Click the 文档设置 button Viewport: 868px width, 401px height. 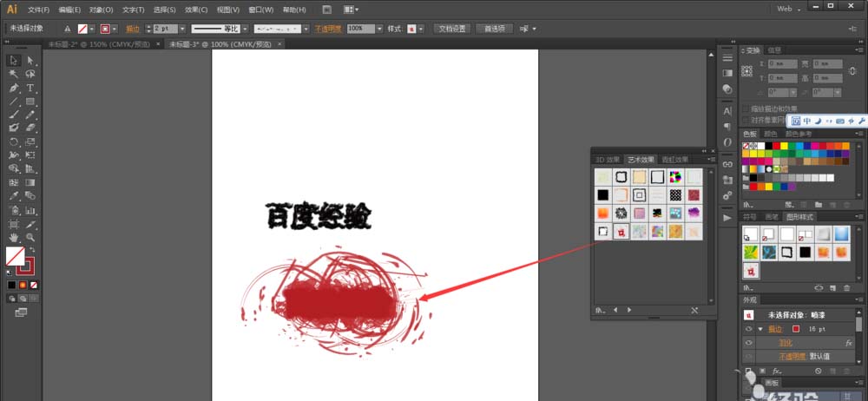[x=452, y=29]
